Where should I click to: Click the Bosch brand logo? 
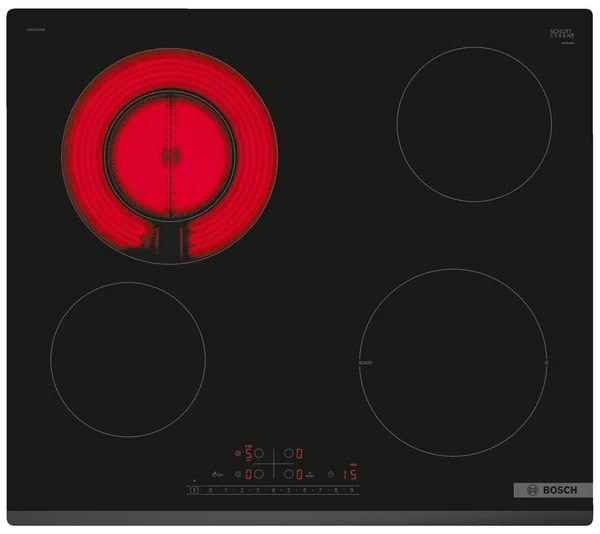pyautogui.click(x=552, y=490)
